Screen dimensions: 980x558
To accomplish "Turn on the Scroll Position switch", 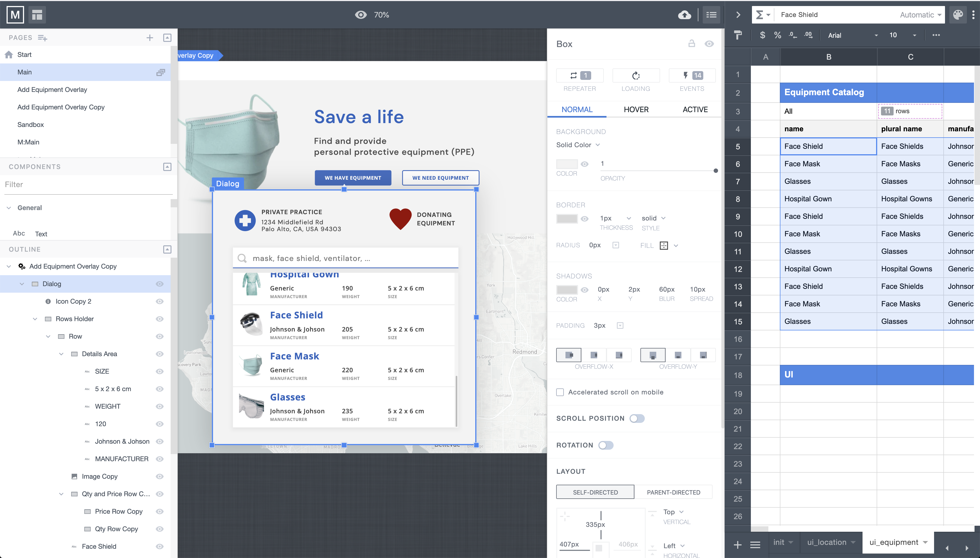I will pos(637,419).
